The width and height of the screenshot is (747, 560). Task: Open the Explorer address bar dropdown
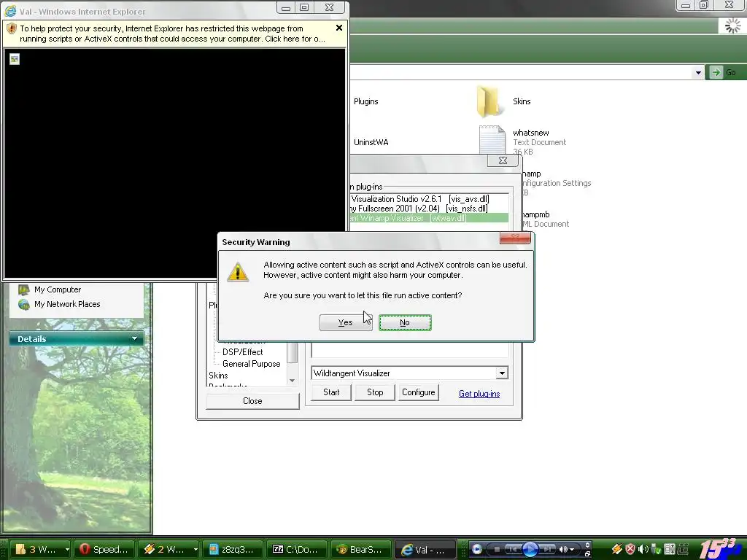coord(698,72)
